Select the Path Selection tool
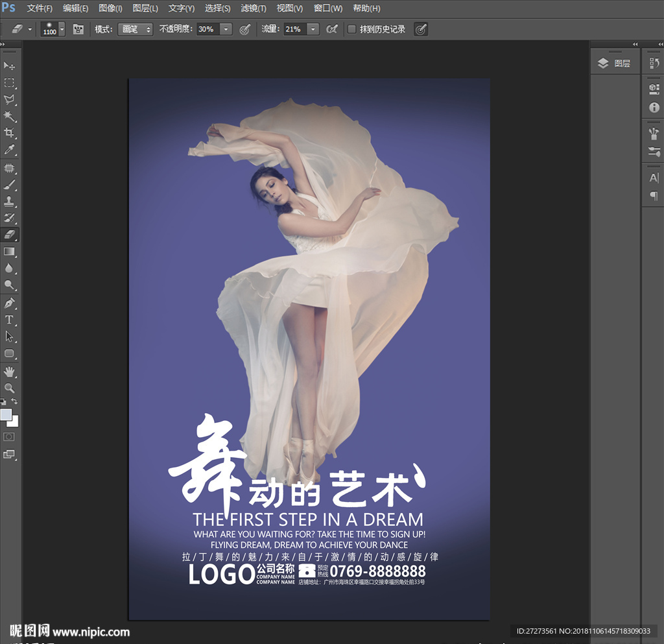Viewport: 664px width, 644px height. (x=9, y=337)
